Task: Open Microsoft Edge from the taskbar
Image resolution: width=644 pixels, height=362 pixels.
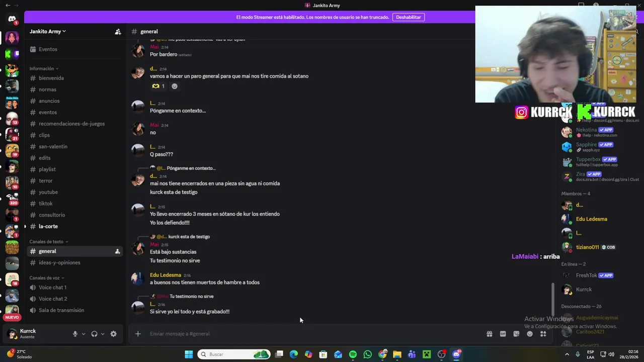Action: 294,354
